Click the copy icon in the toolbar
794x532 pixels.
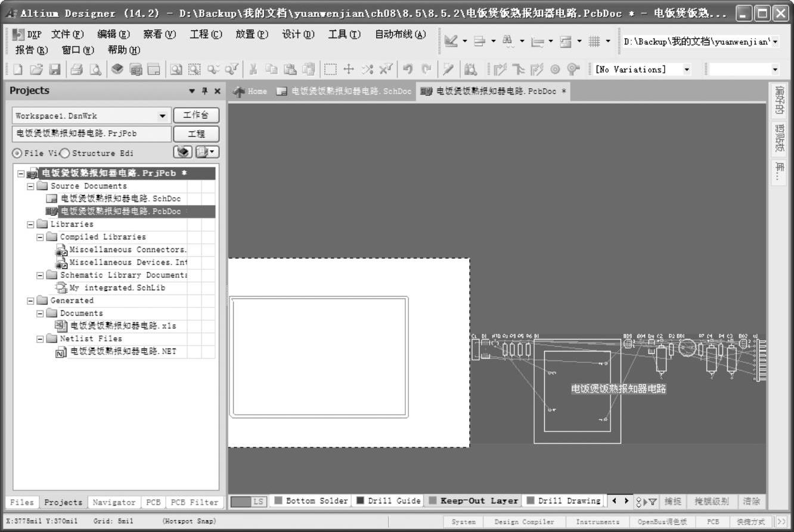pos(271,70)
